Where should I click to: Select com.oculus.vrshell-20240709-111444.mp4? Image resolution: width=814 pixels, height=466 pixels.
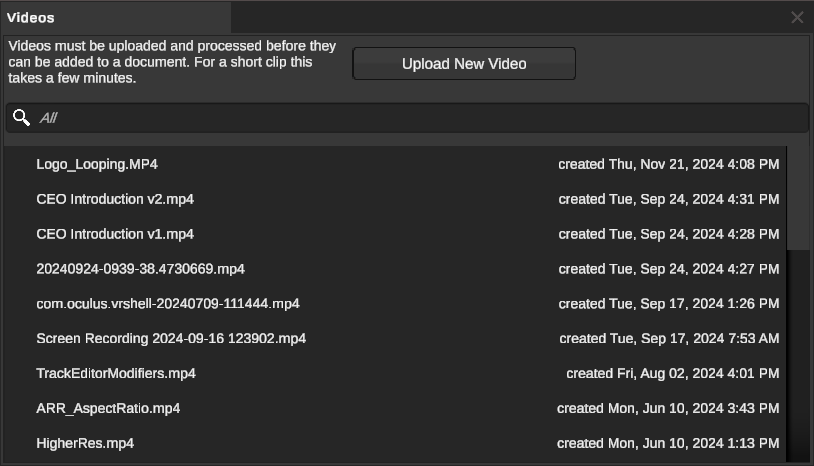coord(168,304)
